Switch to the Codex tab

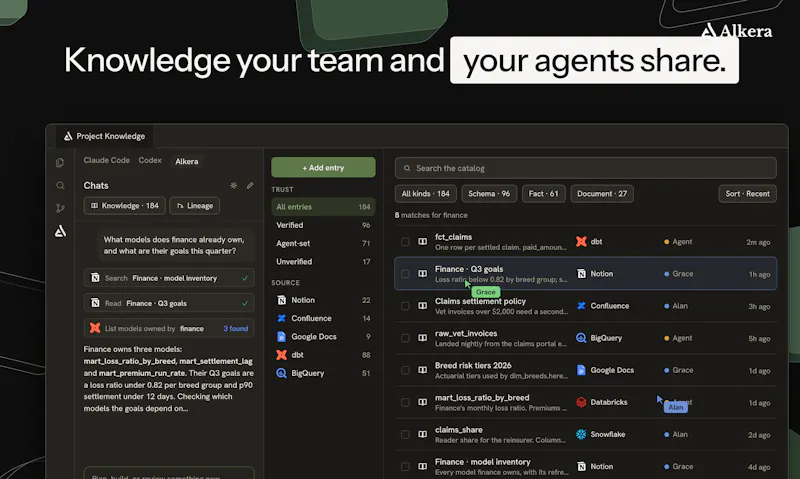click(x=150, y=160)
